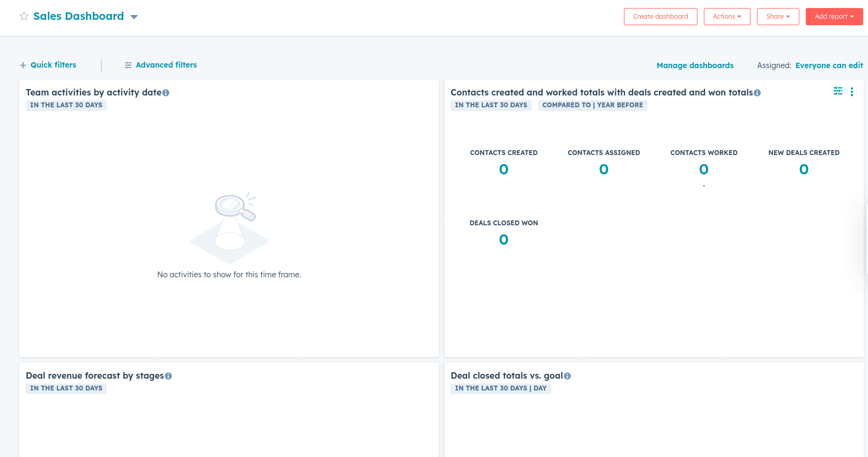Show info icon for Contacts created report
Viewport: 868px width, 457px height.
[x=757, y=93]
